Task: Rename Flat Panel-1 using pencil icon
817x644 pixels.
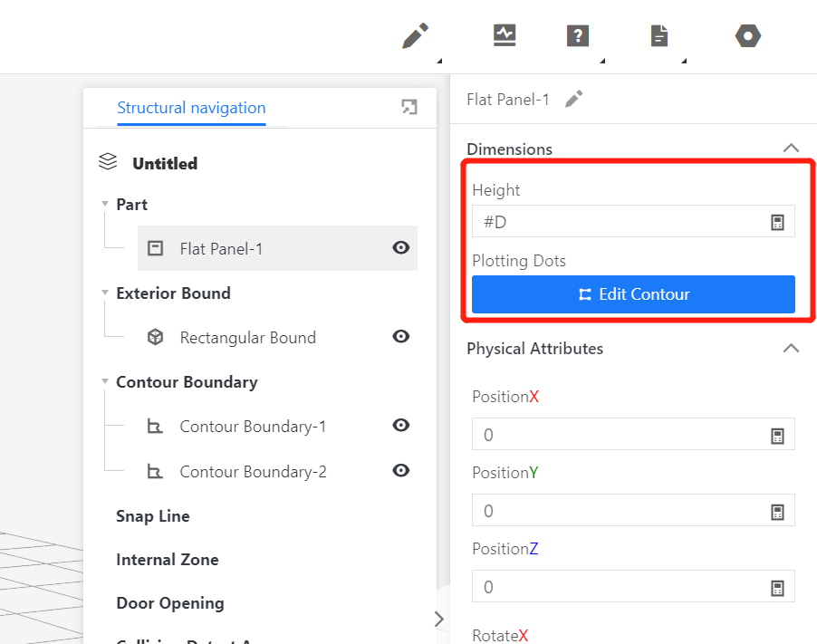Action: point(574,100)
